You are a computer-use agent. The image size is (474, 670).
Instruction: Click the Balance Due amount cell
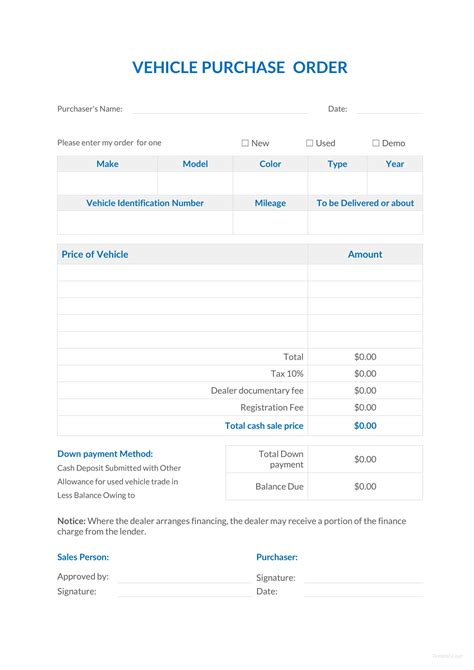365,486
